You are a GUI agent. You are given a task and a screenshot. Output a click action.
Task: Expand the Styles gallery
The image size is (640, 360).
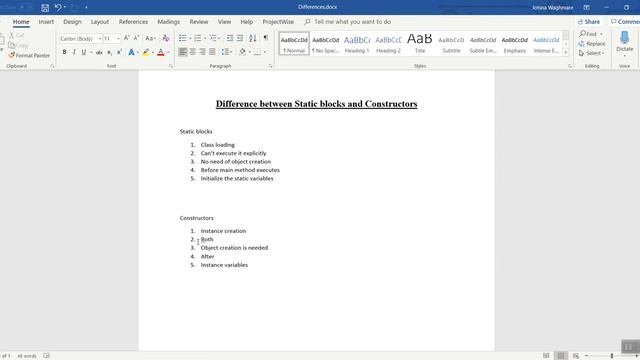(x=566, y=52)
